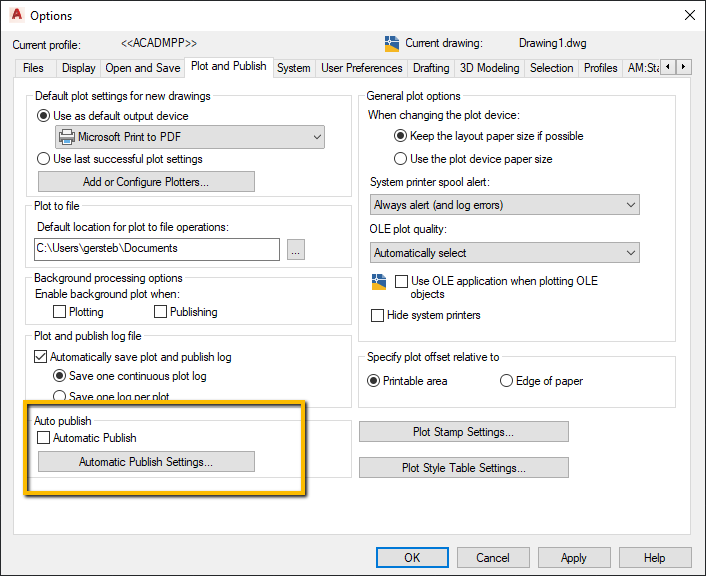Click the printer icon in Microsoft Print to PDF
The image size is (706, 576).
(67, 137)
